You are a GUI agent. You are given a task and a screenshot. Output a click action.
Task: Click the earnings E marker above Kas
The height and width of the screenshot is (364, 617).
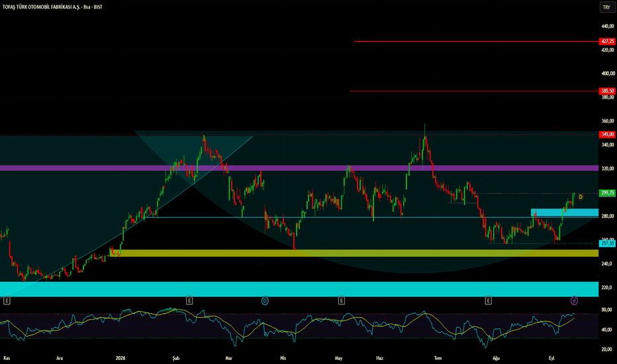[x=7, y=300]
